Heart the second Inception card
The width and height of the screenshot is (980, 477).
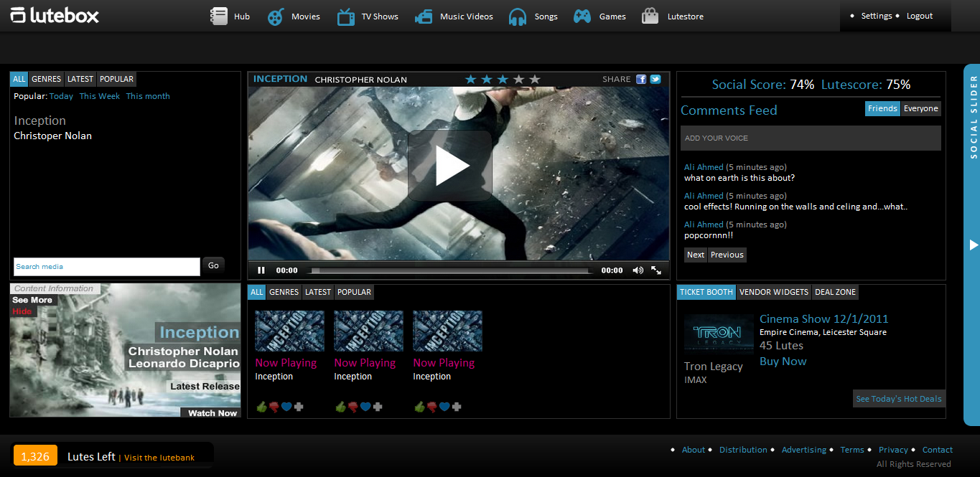click(x=365, y=407)
